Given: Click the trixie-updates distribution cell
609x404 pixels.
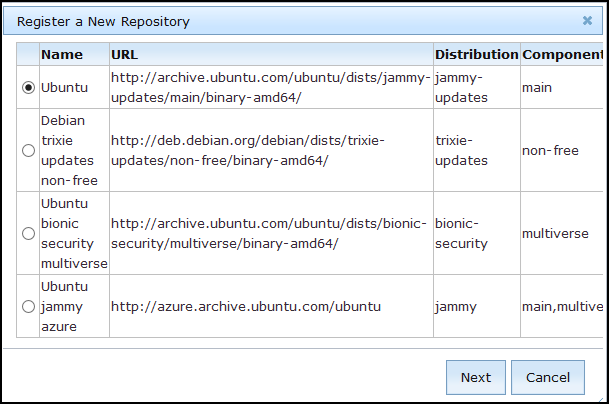Looking at the screenshot, I should point(477,150).
